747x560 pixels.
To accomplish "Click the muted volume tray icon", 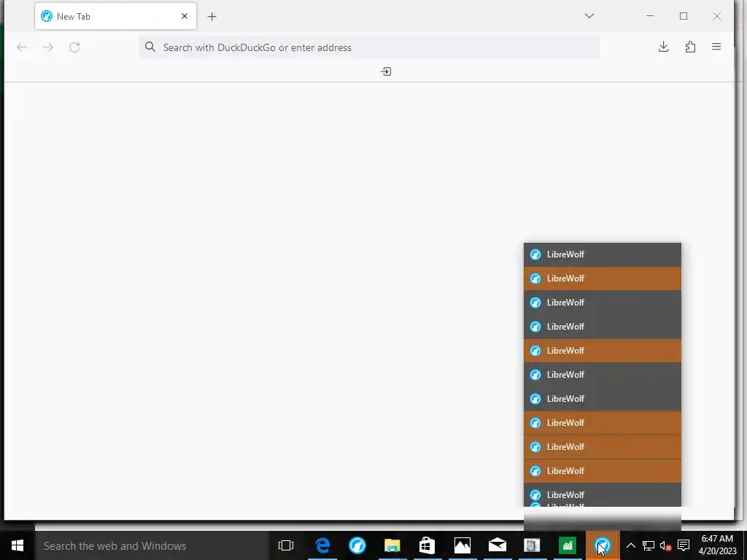I will click(x=666, y=545).
